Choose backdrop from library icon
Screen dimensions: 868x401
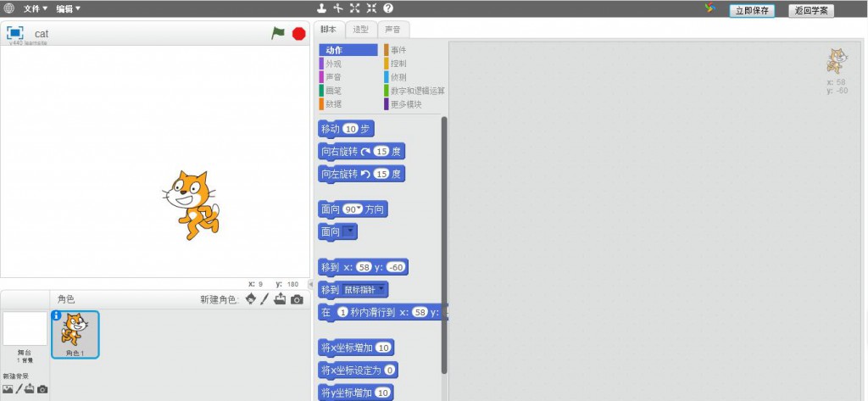tap(8, 389)
